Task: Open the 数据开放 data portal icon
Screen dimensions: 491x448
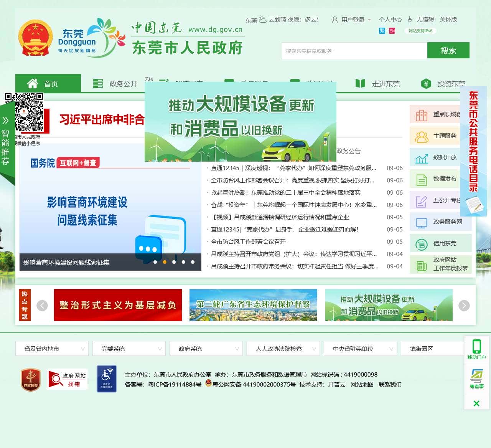Action: tap(421, 158)
